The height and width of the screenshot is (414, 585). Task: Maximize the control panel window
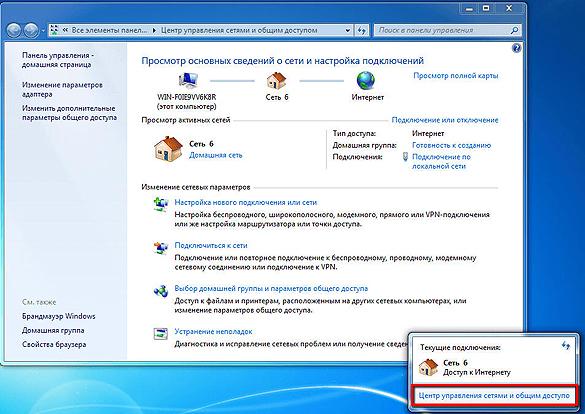[487, 9]
